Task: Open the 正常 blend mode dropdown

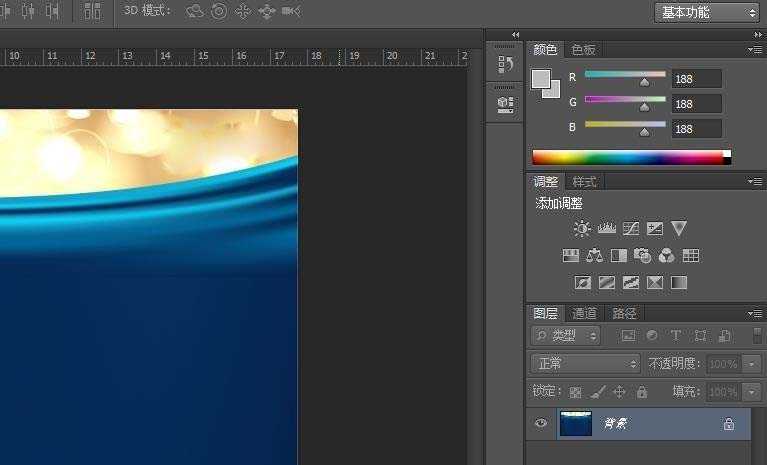Action: tap(585, 364)
